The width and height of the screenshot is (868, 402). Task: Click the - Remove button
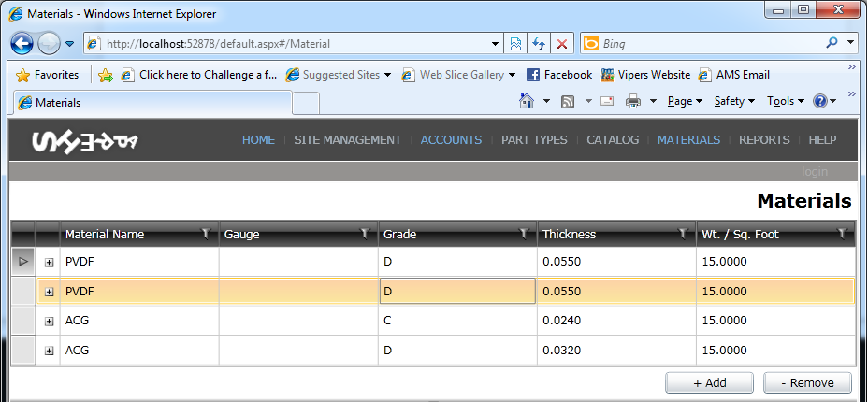(807, 382)
